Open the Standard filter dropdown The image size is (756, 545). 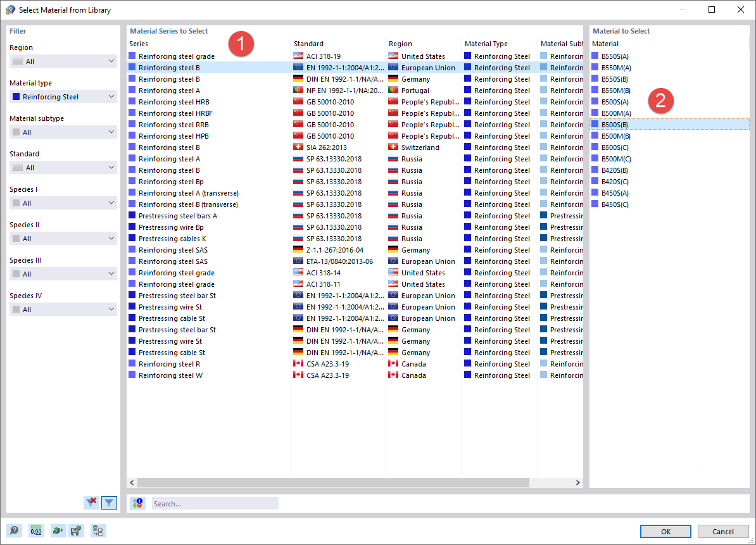point(63,168)
